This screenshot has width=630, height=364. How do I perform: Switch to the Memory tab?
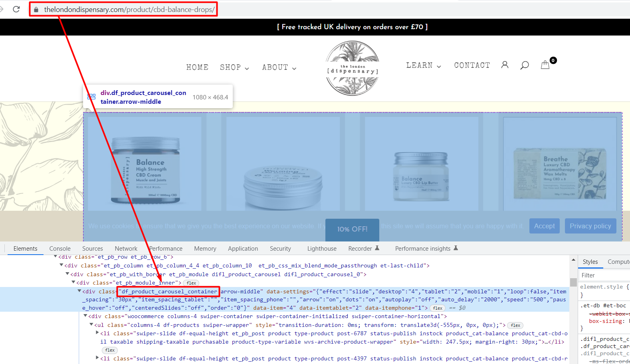pos(205,249)
